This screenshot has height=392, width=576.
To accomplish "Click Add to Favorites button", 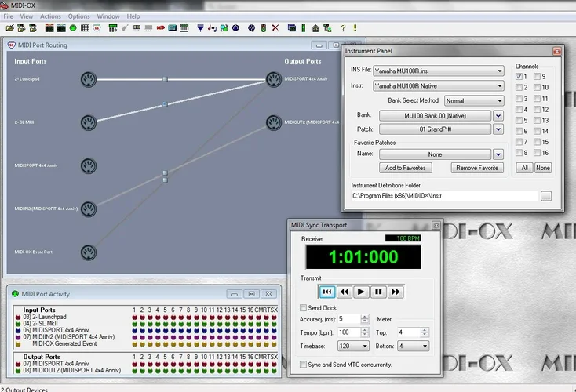I will coord(406,168).
